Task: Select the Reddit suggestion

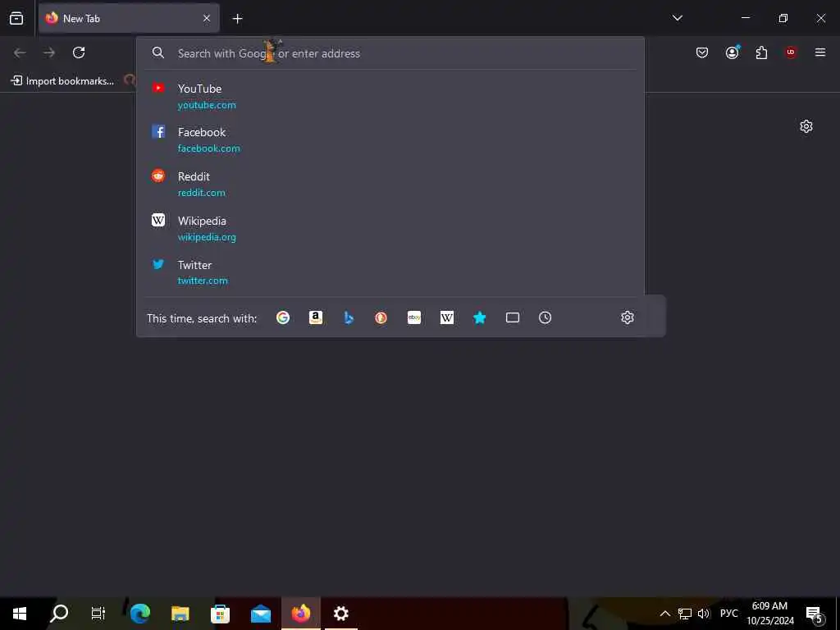Action: click(390, 184)
